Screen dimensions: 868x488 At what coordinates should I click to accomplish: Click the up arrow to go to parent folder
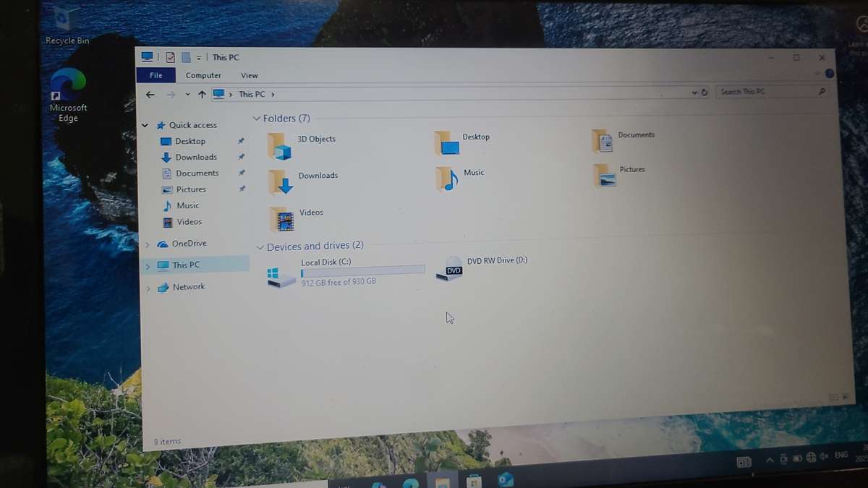click(x=201, y=94)
